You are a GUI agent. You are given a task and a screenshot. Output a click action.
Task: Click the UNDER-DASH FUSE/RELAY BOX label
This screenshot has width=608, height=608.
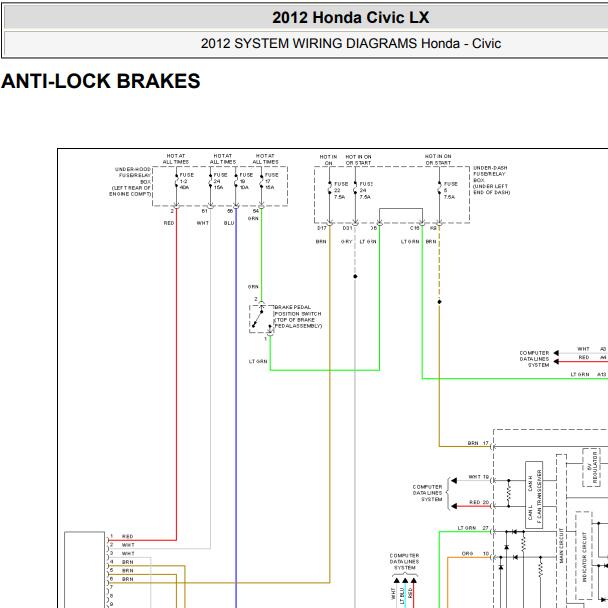pos(491,180)
